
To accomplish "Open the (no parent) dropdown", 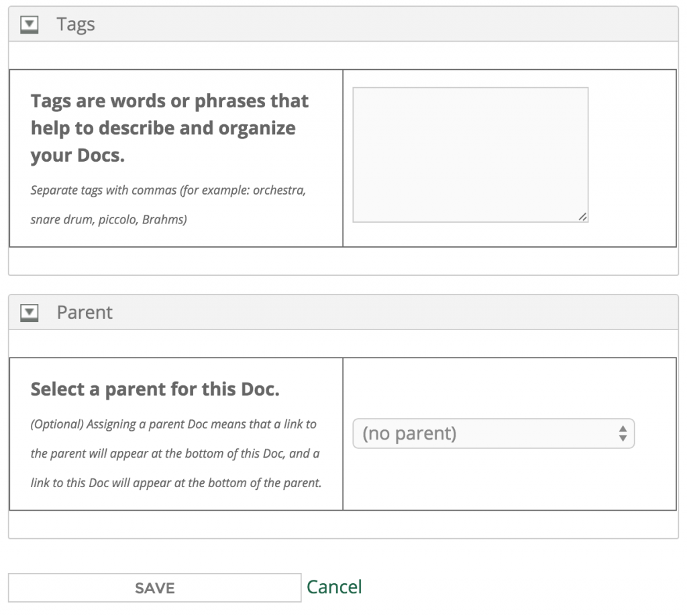I will [493, 433].
